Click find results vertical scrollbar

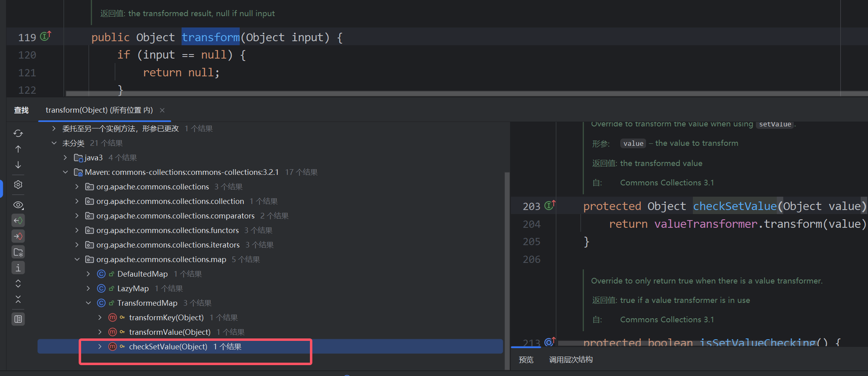507,271
